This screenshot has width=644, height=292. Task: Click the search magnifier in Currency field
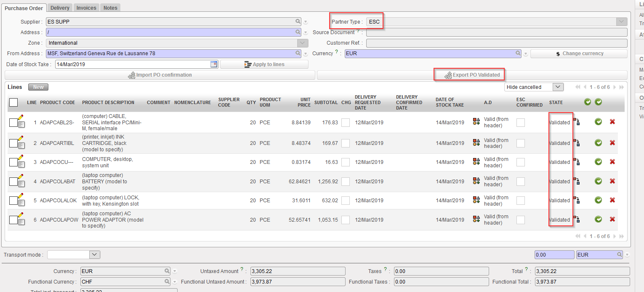point(518,54)
